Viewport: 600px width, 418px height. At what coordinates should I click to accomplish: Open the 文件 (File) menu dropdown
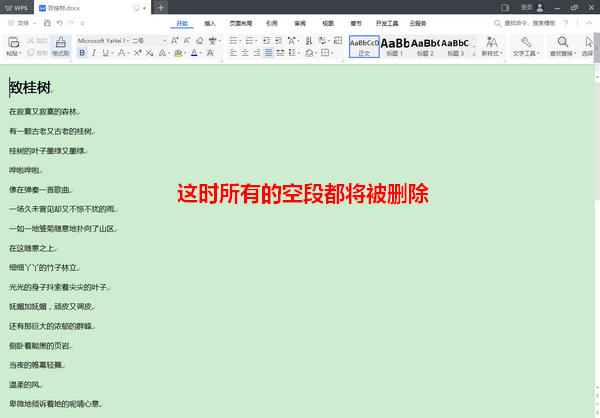(24, 21)
